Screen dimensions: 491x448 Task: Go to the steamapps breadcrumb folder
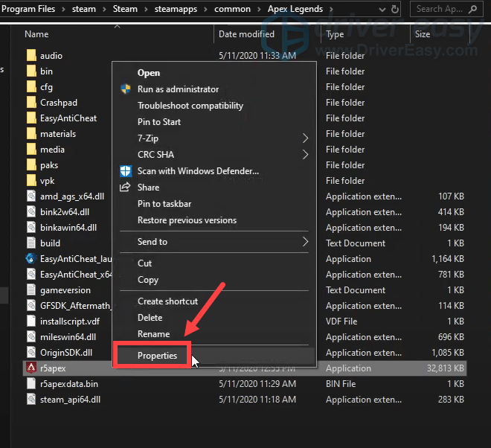coord(176,9)
